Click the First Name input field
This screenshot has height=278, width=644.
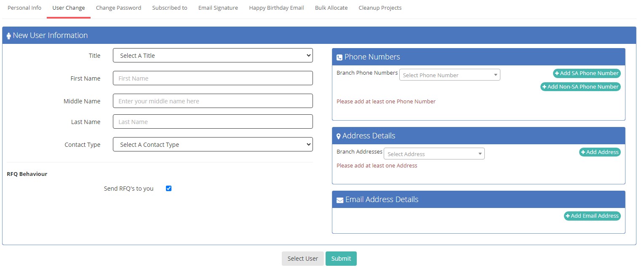(x=213, y=78)
